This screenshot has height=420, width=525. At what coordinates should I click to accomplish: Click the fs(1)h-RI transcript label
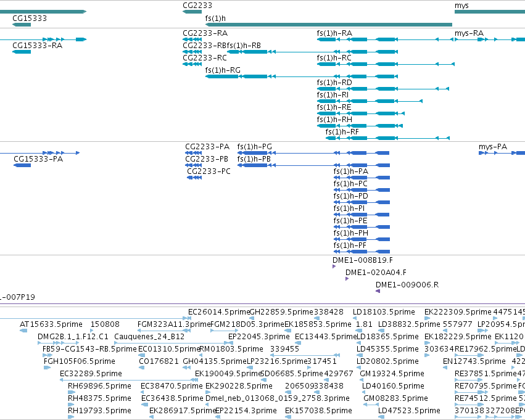[333, 95]
